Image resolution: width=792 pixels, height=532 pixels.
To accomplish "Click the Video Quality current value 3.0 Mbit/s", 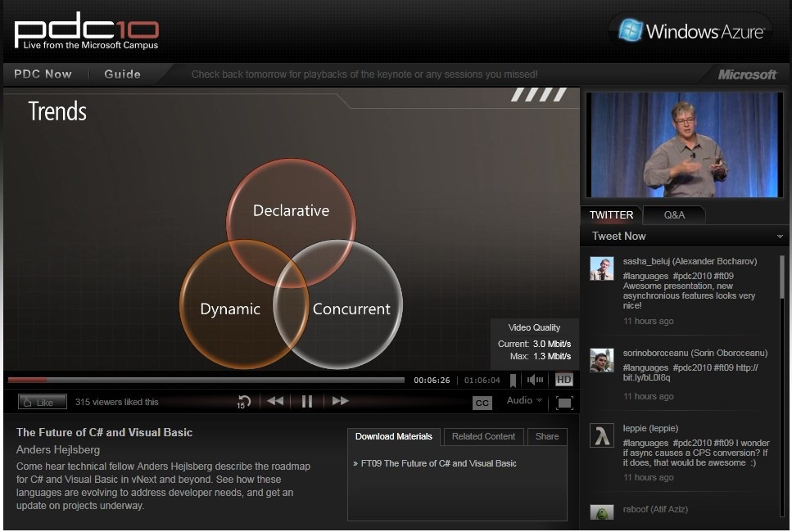I will tap(551, 344).
